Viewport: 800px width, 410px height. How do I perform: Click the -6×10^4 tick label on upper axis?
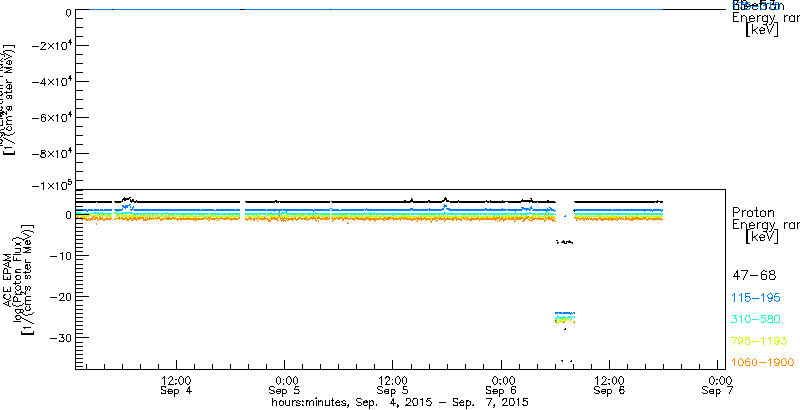tap(51, 117)
